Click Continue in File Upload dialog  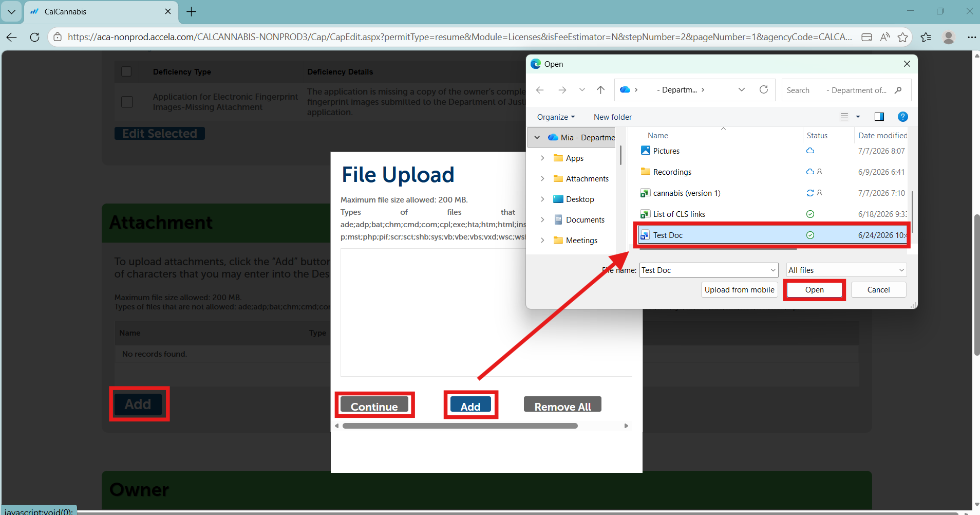[374, 405]
